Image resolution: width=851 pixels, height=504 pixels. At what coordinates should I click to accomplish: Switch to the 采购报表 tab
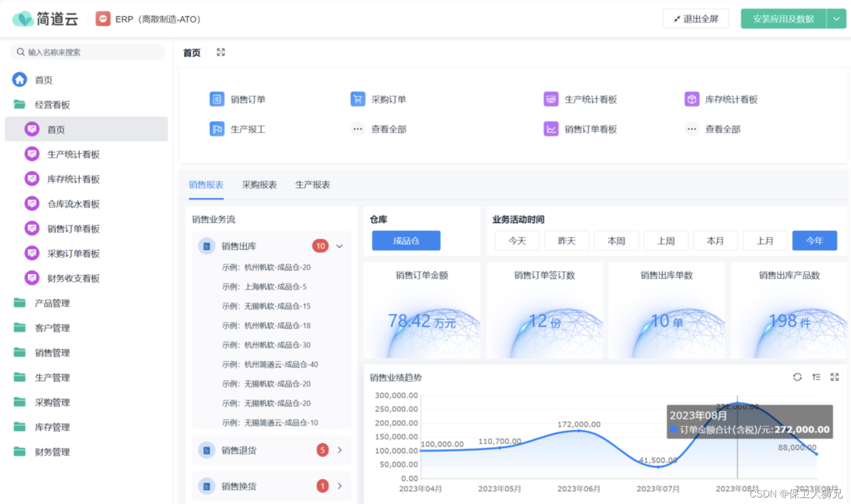coord(259,185)
